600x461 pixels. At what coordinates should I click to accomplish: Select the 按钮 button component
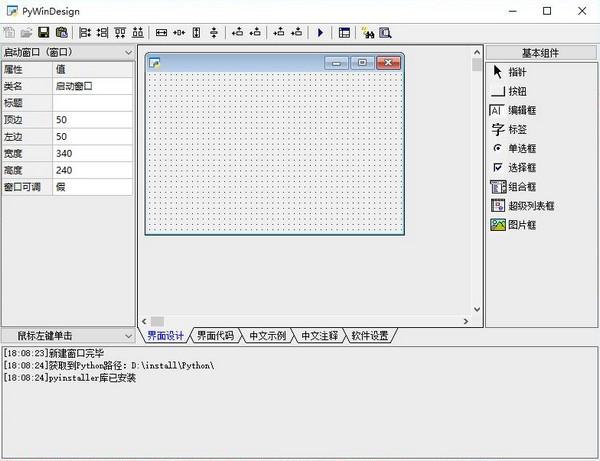(x=509, y=91)
